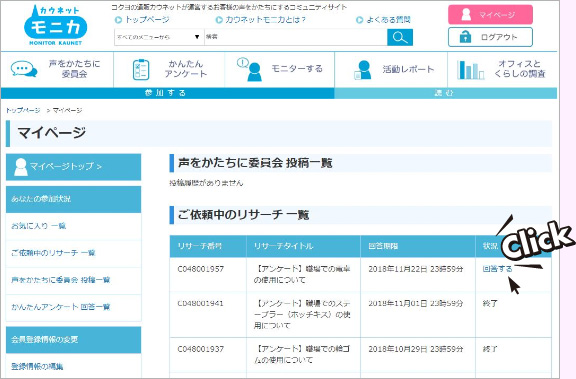Open カウネットモニカとは？ link
The height and width of the screenshot is (379, 576).
[x=265, y=20]
